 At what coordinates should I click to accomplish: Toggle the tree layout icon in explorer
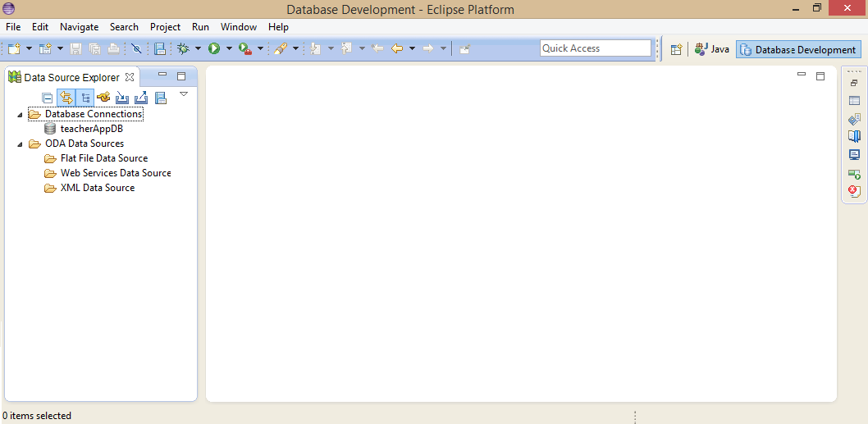tap(85, 98)
